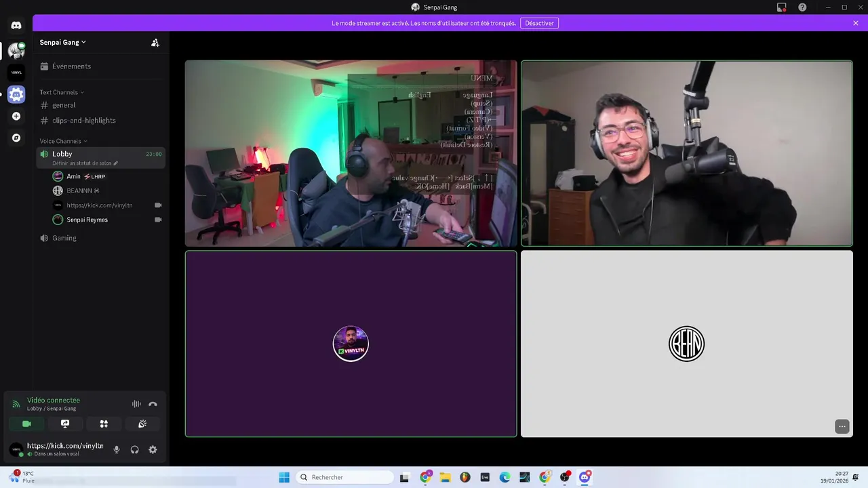The width and height of the screenshot is (868, 488).
Task: Open the Discover servers compass icon
Action: (x=16, y=138)
